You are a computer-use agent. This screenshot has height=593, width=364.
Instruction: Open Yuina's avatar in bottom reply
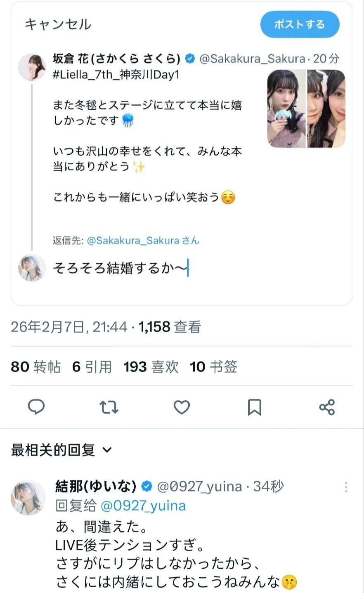point(28,497)
